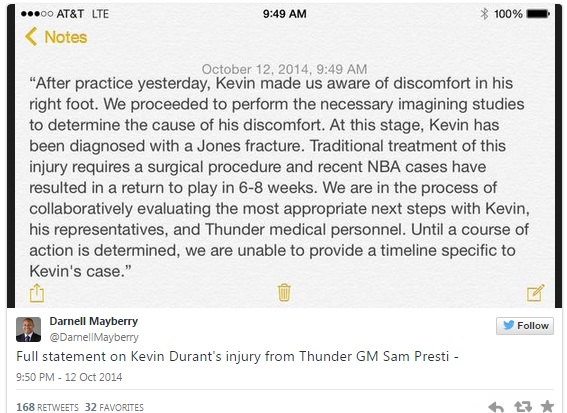This screenshot has width=567, height=413.
Task: Tap the AT&T signal strength dots
Action: click(x=37, y=14)
